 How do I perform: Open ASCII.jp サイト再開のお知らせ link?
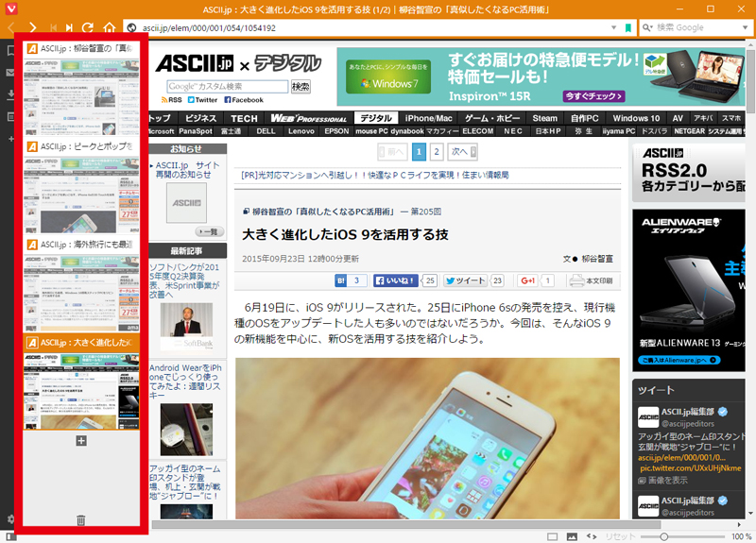tap(186, 170)
